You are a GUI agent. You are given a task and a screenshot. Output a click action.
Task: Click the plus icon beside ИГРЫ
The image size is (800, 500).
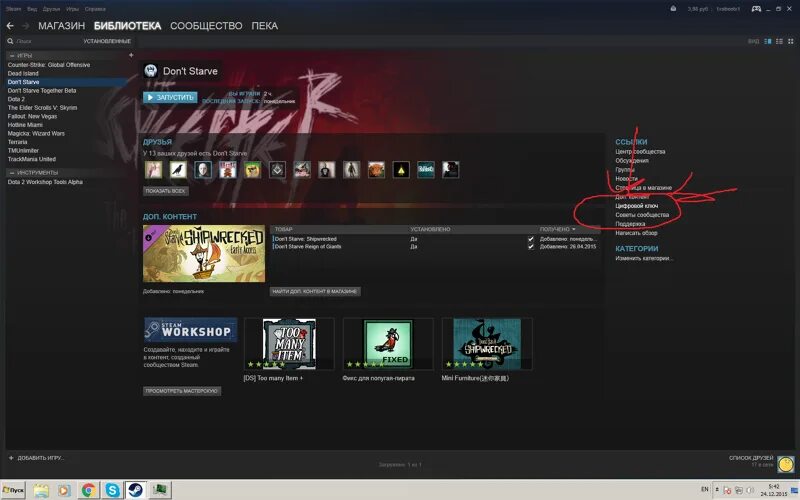[131, 55]
